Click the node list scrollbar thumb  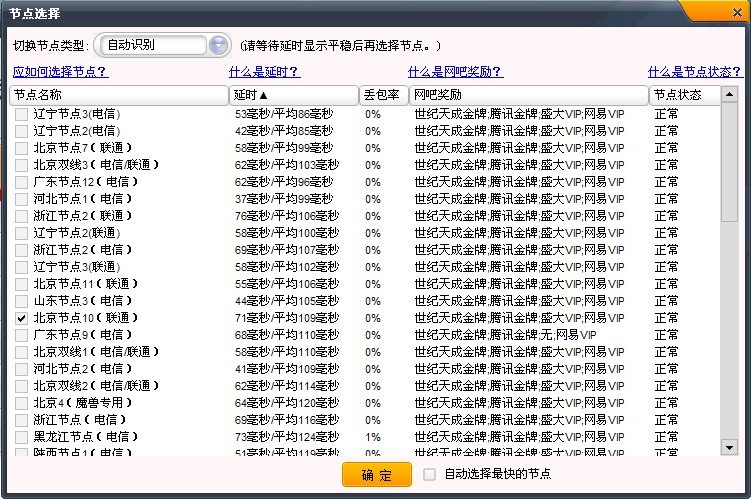(729, 162)
